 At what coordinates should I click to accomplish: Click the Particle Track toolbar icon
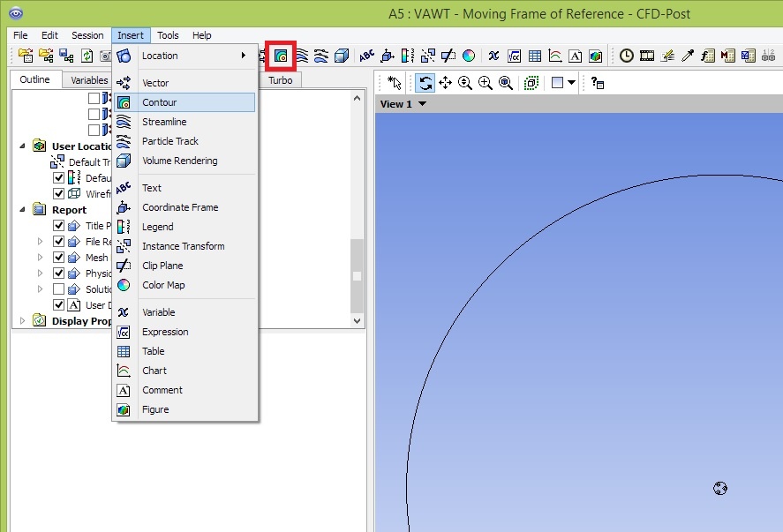[321, 56]
